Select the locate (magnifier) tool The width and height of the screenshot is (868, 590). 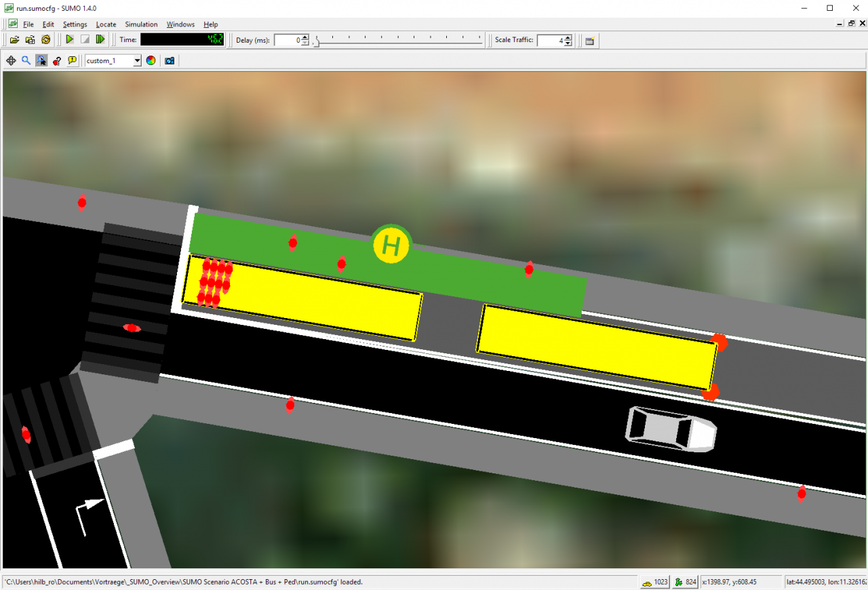[x=26, y=60]
